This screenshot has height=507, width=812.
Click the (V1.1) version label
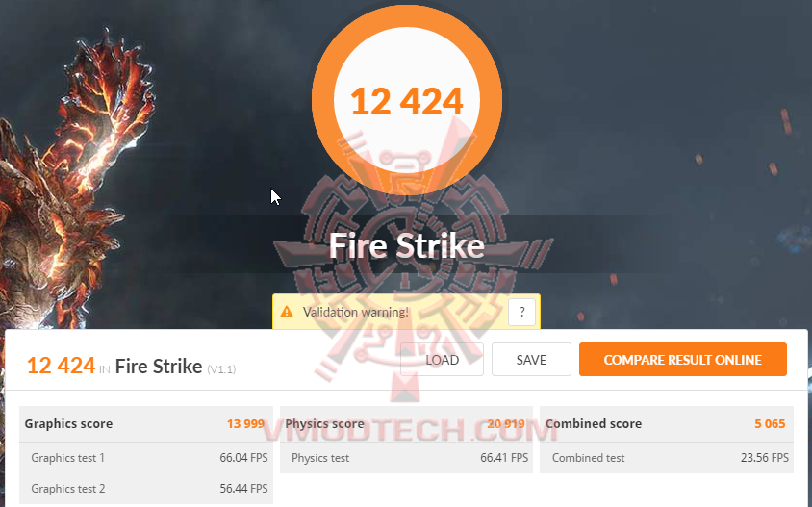221,369
